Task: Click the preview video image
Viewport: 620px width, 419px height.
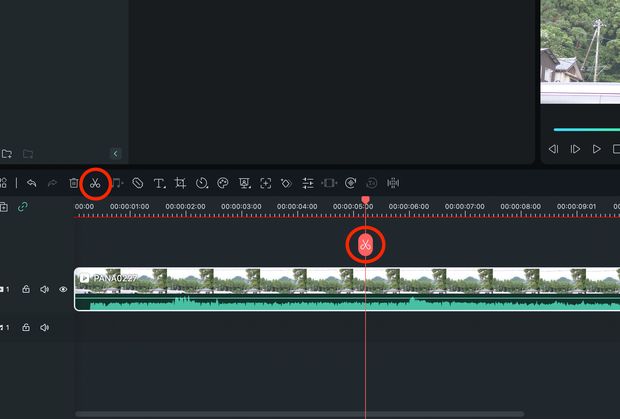Action: pyautogui.click(x=580, y=52)
